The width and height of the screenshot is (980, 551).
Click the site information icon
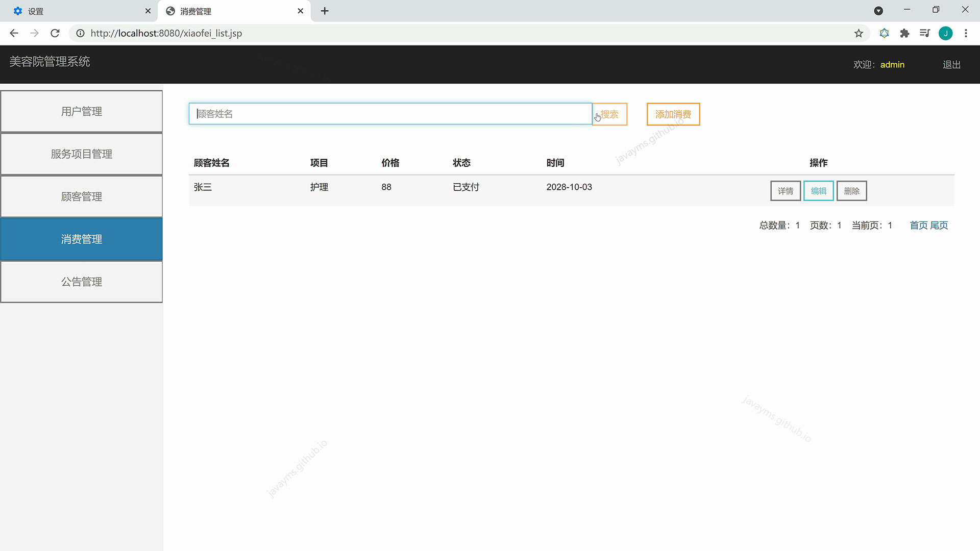pyautogui.click(x=80, y=33)
